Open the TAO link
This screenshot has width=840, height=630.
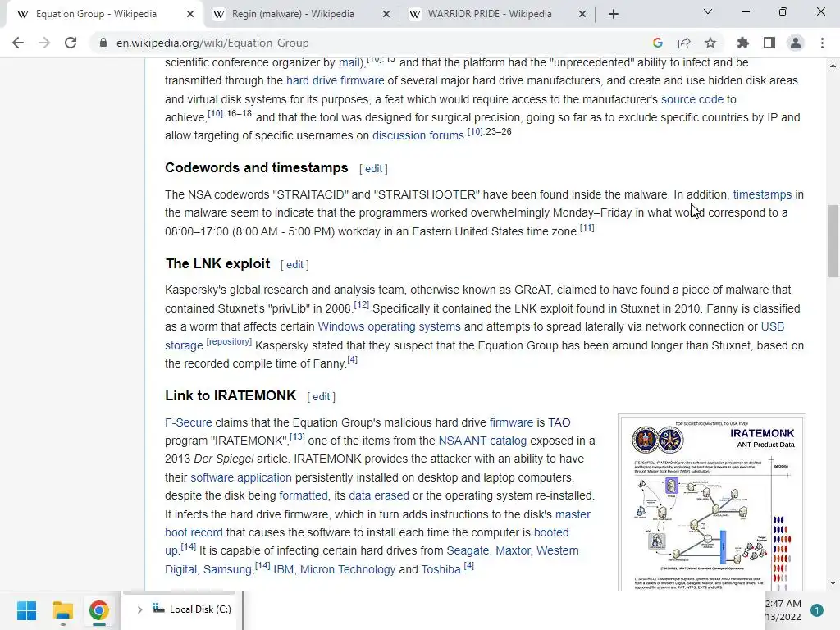point(559,422)
